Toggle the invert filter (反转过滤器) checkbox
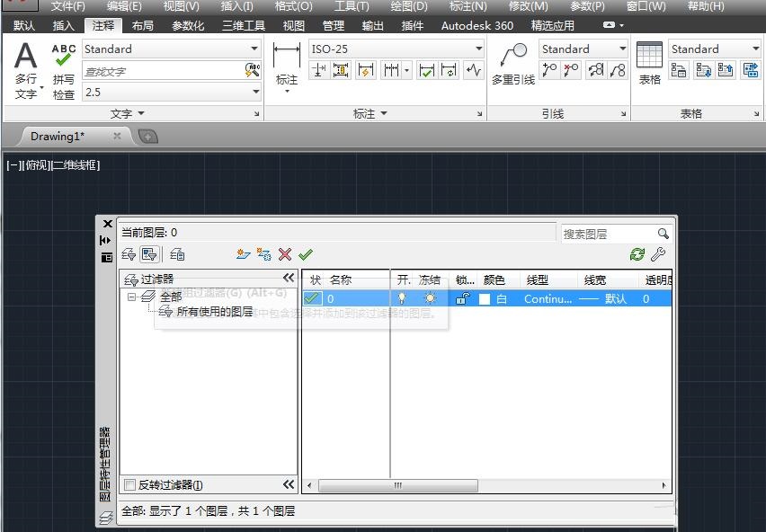The width and height of the screenshot is (766, 532). point(129,484)
